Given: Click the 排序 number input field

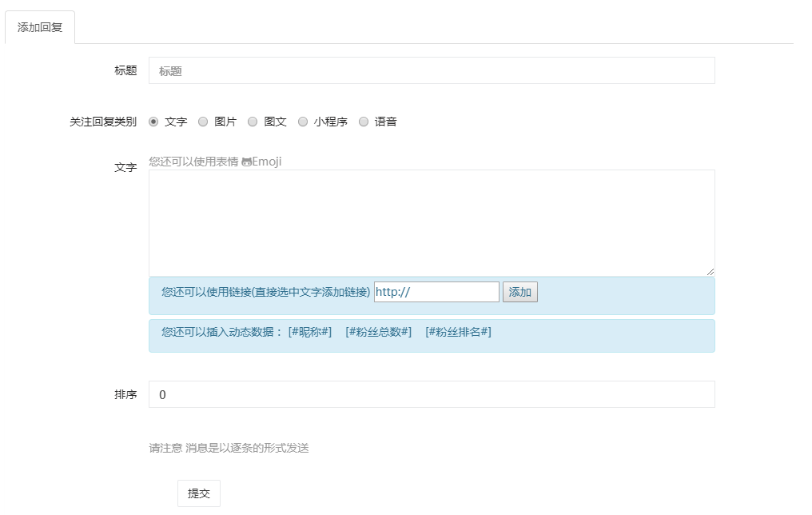Looking at the screenshot, I should (x=432, y=394).
